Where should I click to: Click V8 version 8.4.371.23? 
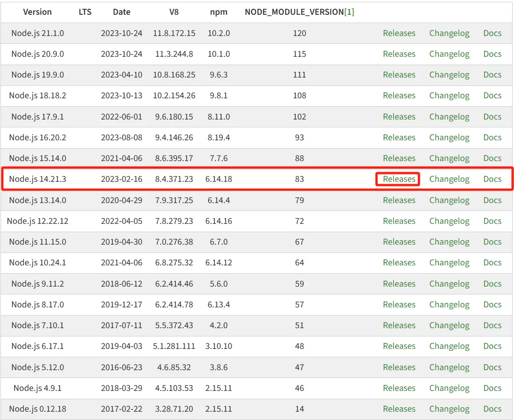click(x=174, y=179)
